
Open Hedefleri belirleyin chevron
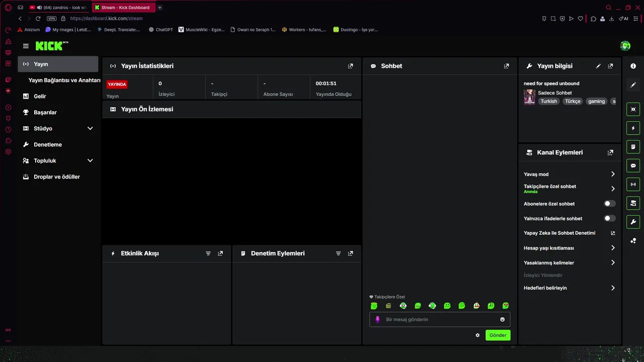[613, 288]
